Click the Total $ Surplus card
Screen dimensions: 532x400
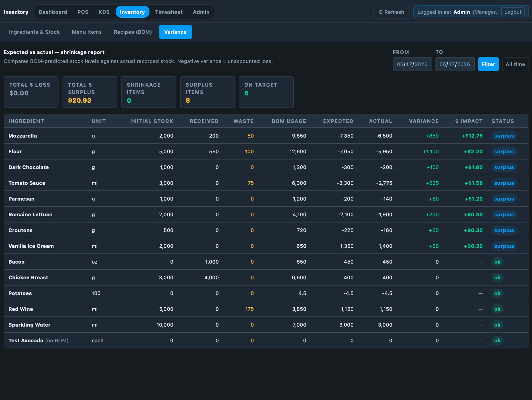(90, 92)
